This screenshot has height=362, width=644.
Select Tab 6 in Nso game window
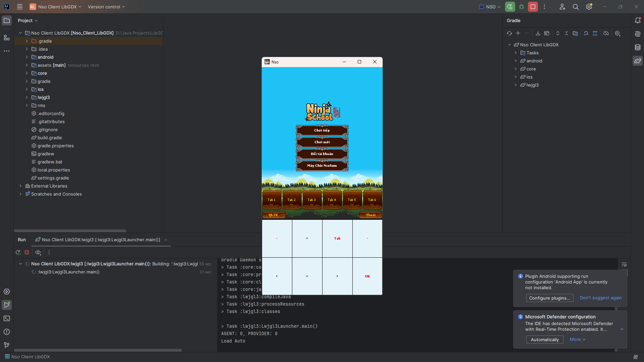click(x=372, y=200)
